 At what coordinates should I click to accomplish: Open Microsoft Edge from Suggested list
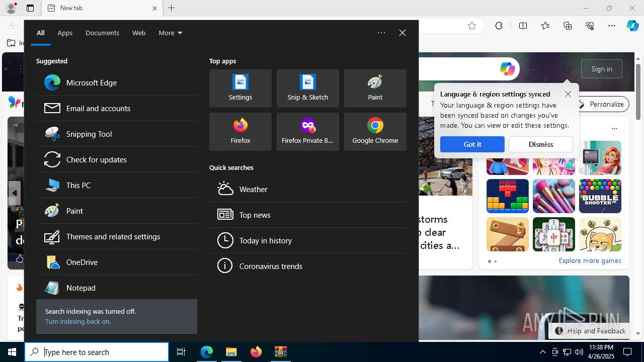tap(117, 82)
